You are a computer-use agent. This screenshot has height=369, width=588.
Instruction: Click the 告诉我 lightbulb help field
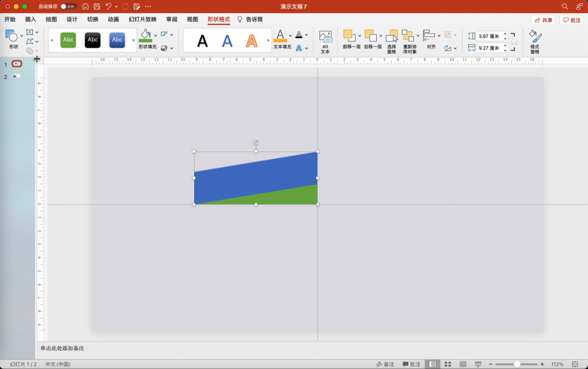point(250,19)
